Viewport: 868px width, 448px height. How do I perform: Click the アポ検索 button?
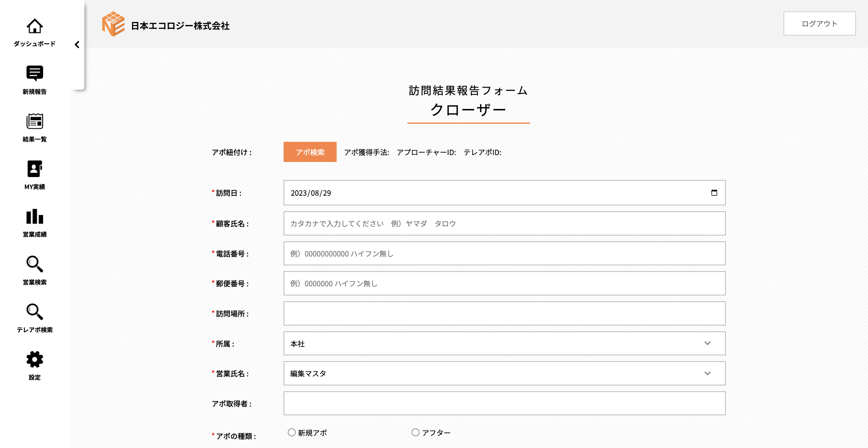coord(310,152)
